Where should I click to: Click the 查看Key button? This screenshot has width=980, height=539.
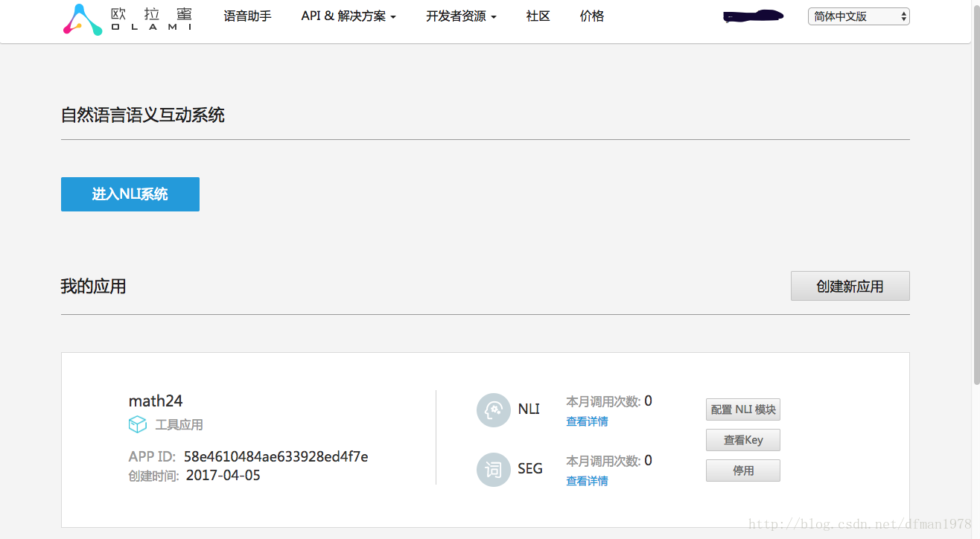pos(743,440)
